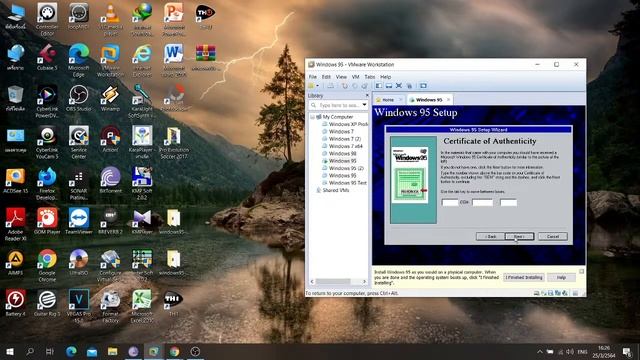Open the VMware Workstation desktop shortcut
Image resolution: width=640 pixels, height=360 pixels.
pyautogui.click(x=110, y=60)
